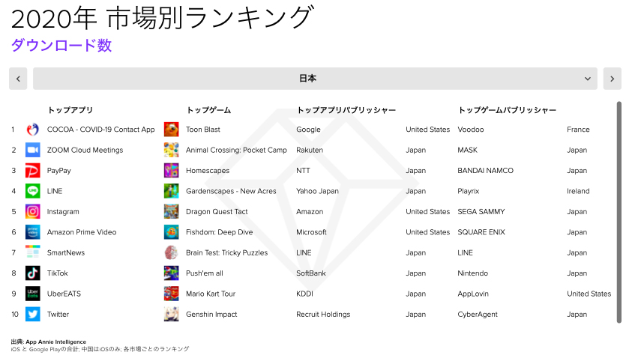Click the game publisher 'MASK'
The height and width of the screenshot is (358, 644).
(467, 150)
